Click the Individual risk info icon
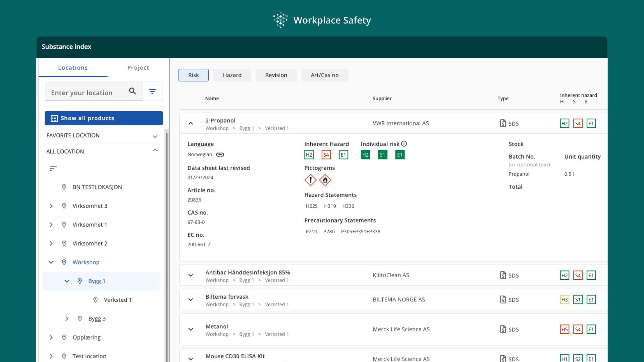 coord(404,144)
